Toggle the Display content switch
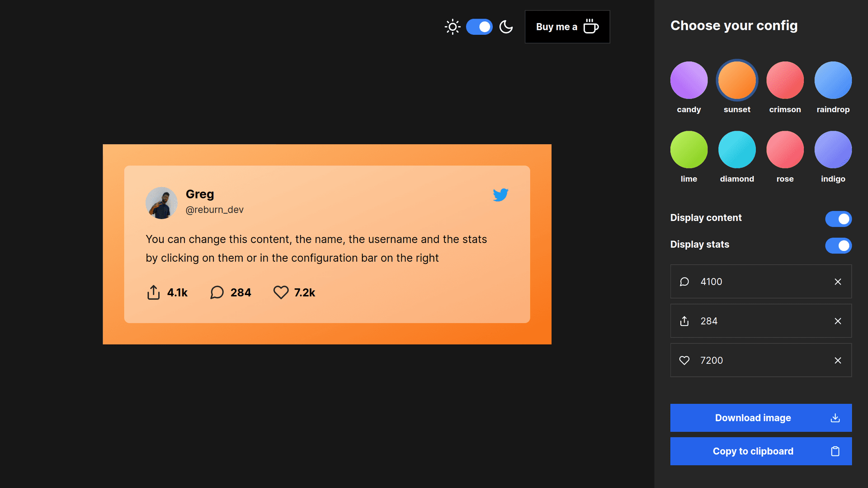868x488 pixels. pos(838,219)
